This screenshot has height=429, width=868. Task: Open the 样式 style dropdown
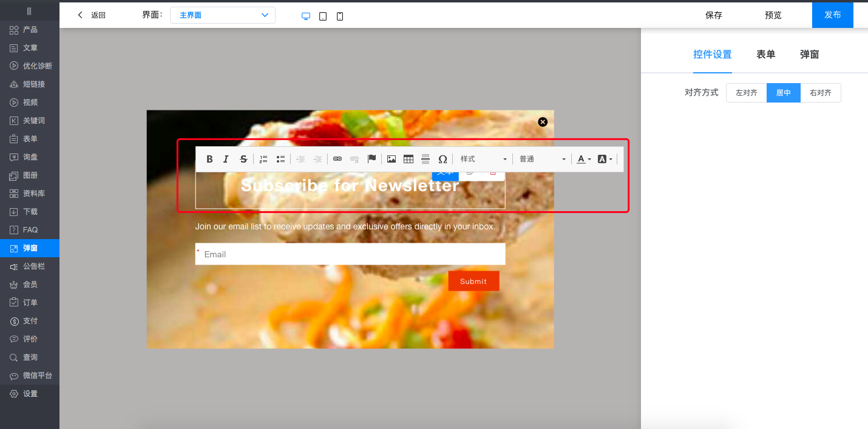483,159
